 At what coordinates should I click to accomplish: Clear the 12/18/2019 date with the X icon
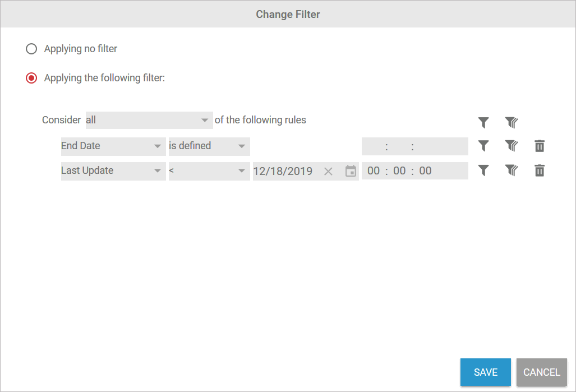pos(328,170)
